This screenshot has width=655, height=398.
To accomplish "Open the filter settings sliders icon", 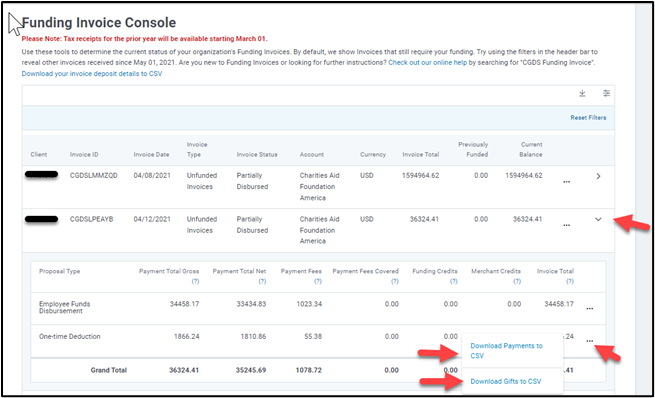I will (x=606, y=93).
